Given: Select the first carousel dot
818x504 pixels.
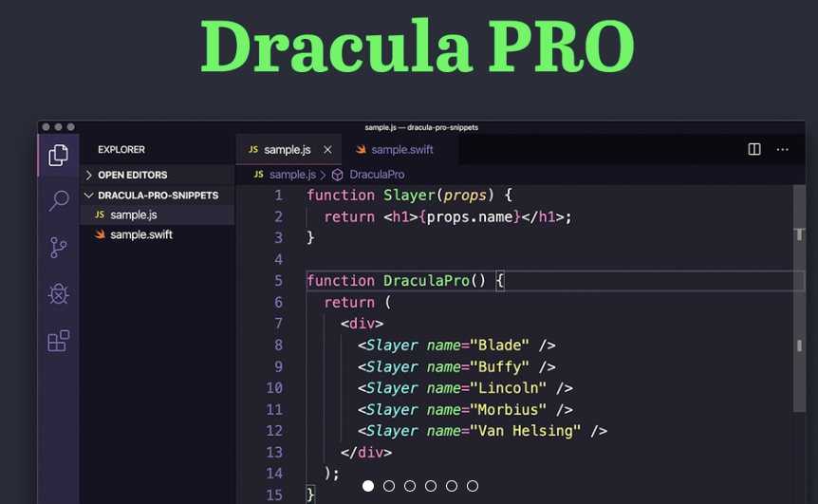Looking at the screenshot, I should 368,486.
